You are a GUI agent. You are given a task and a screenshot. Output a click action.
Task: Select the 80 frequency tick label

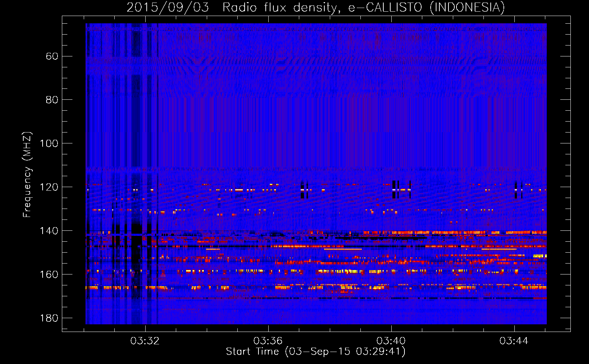coord(52,100)
